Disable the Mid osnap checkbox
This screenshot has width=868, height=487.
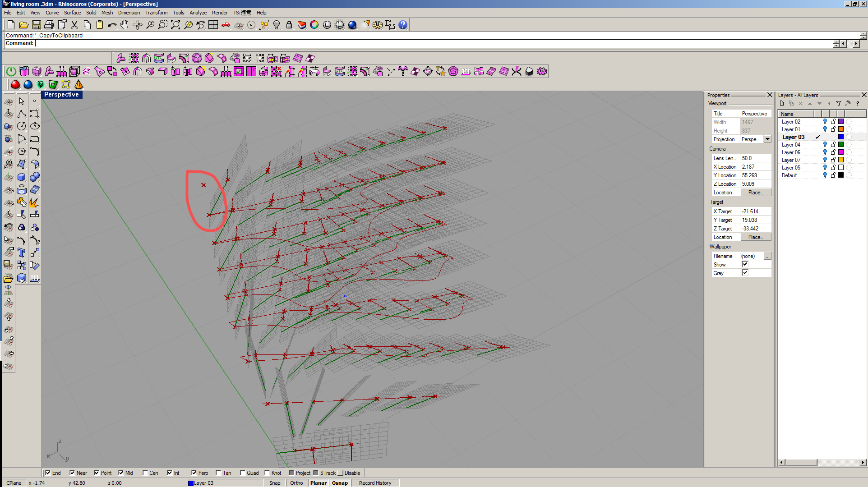(121, 473)
